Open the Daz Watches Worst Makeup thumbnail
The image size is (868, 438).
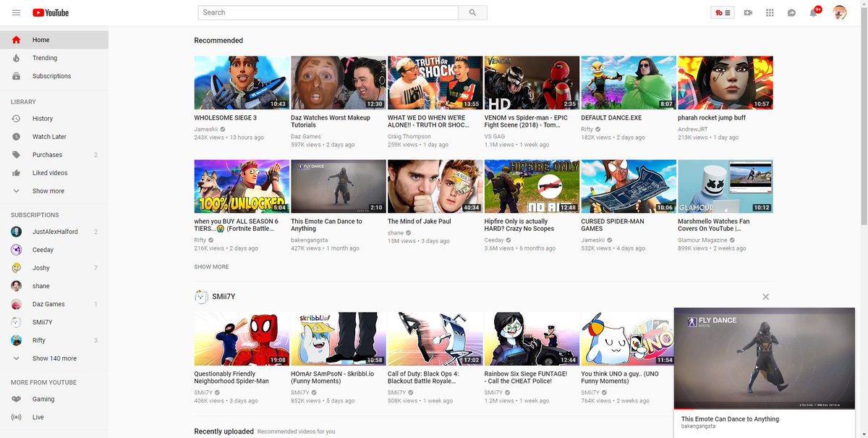pyautogui.click(x=338, y=83)
